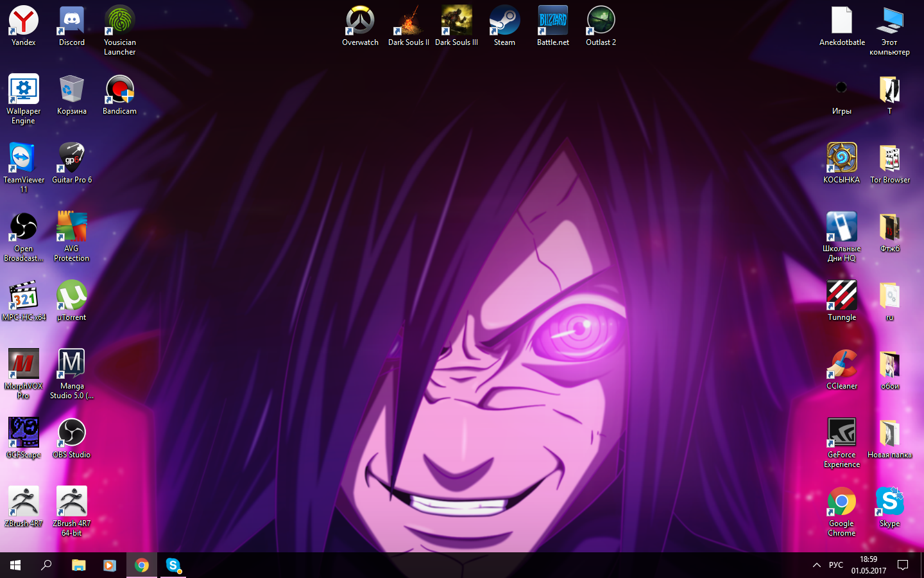Screen dimensions: 924x578
Task: Launch Discord from the desktop
Action: pyautogui.click(x=72, y=26)
